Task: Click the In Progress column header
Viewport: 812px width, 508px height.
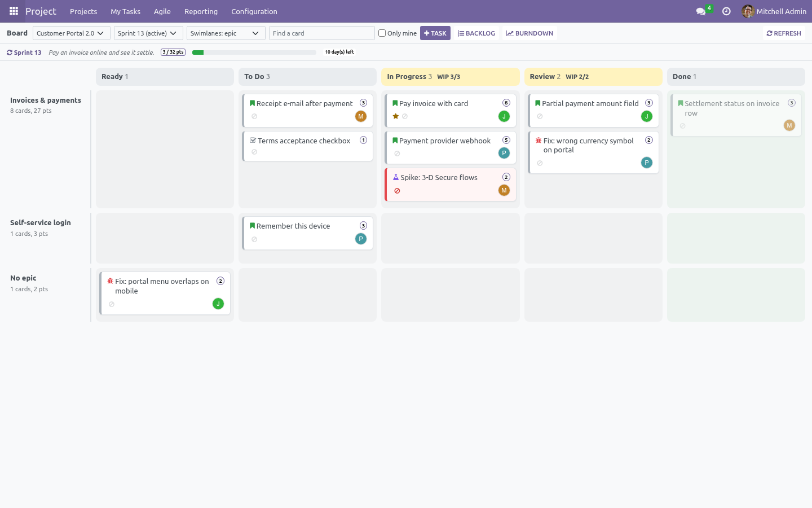Action: pos(450,77)
